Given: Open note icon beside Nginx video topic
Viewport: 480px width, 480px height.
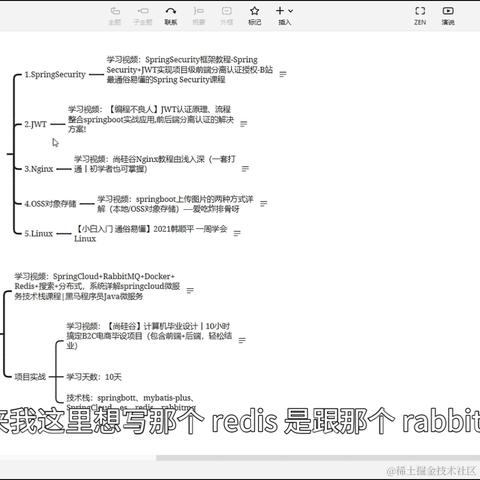Looking at the screenshot, I should pyautogui.click(x=245, y=169).
